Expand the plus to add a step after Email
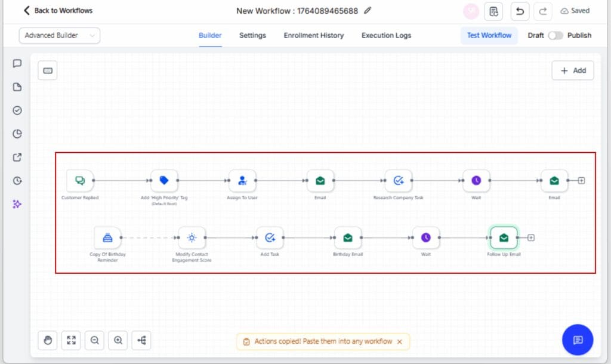 click(581, 180)
